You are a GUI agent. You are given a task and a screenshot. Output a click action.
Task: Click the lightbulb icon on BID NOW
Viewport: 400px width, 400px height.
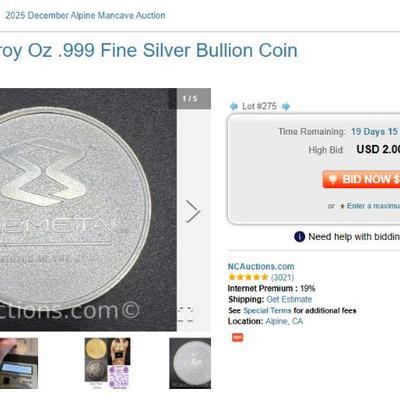[x=332, y=179]
